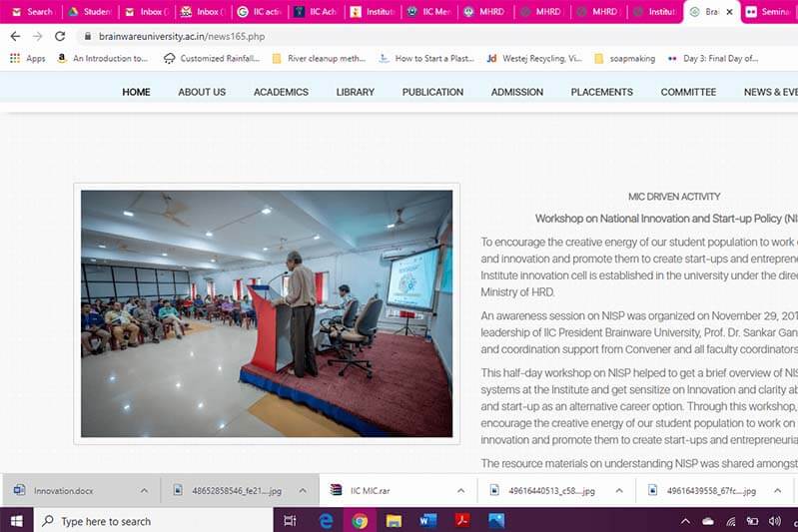798x532 pixels.
Task: Click the padlock site security icon
Action: [88, 36]
